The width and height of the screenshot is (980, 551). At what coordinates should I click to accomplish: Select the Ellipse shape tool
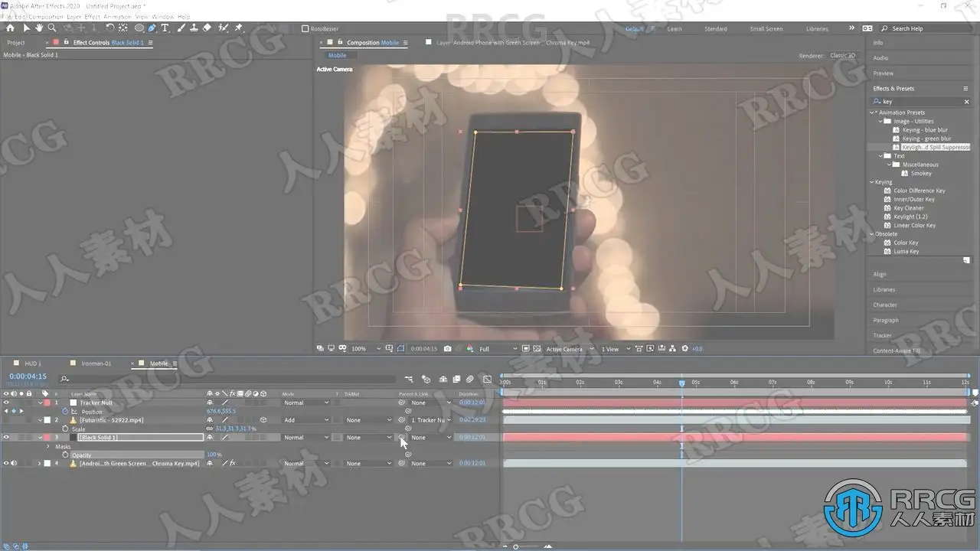(x=139, y=28)
